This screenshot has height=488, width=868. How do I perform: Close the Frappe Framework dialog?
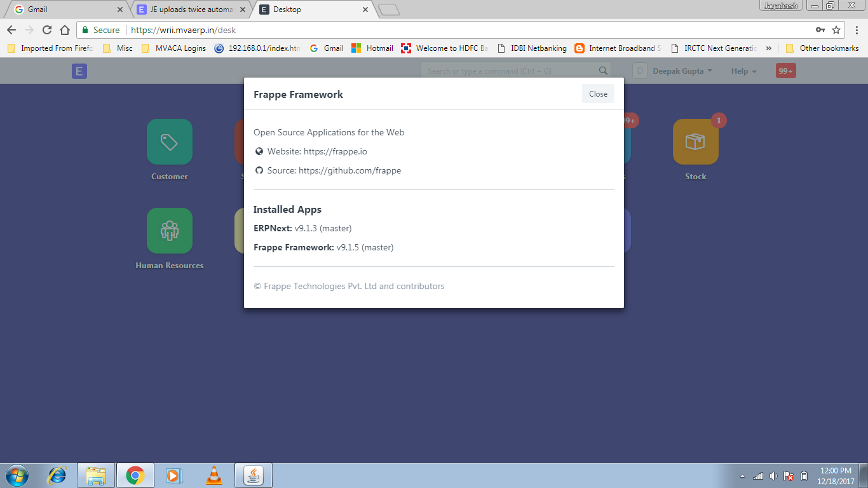[x=598, y=93]
